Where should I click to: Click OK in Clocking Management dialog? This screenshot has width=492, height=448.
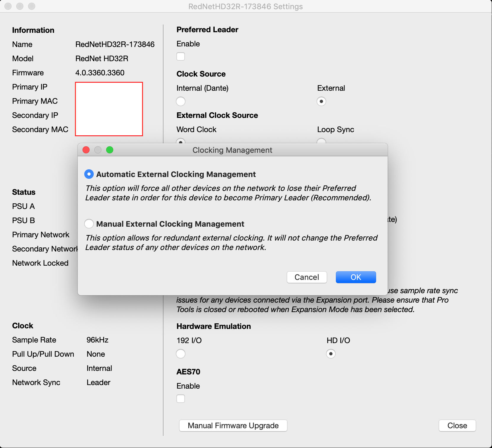(x=356, y=277)
